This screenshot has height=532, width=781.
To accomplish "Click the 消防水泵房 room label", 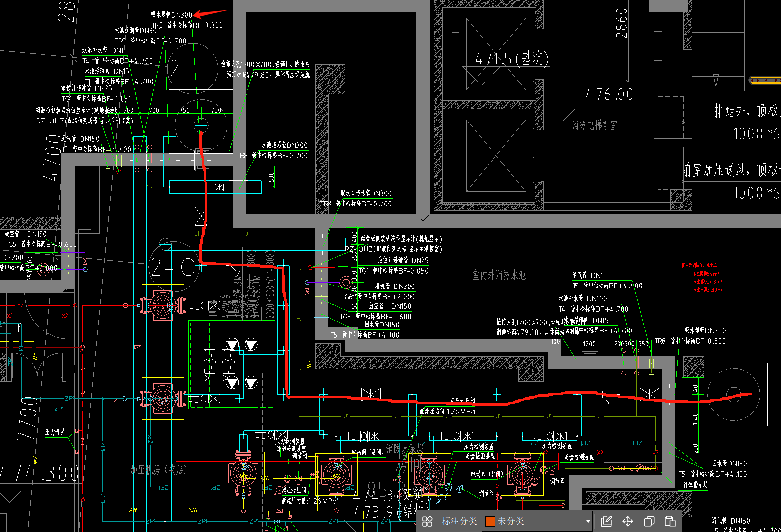I will coord(405,449).
